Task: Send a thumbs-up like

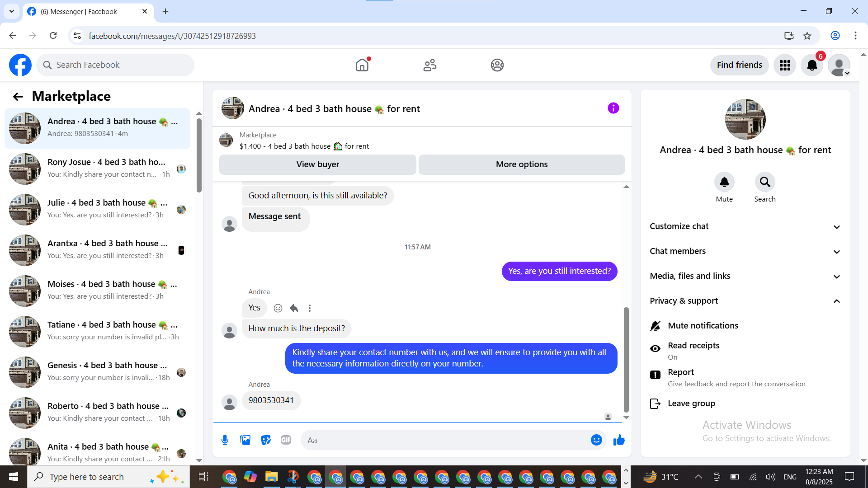Action: coord(619,440)
